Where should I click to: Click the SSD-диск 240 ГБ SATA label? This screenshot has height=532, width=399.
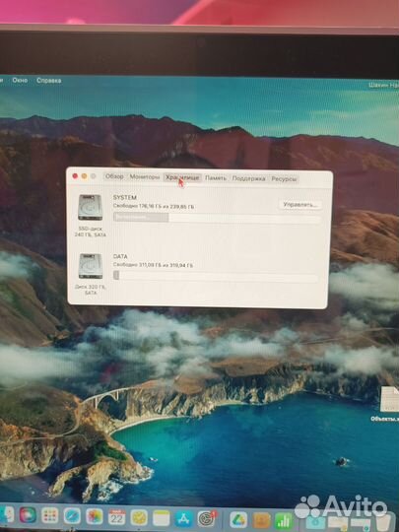coord(91,232)
